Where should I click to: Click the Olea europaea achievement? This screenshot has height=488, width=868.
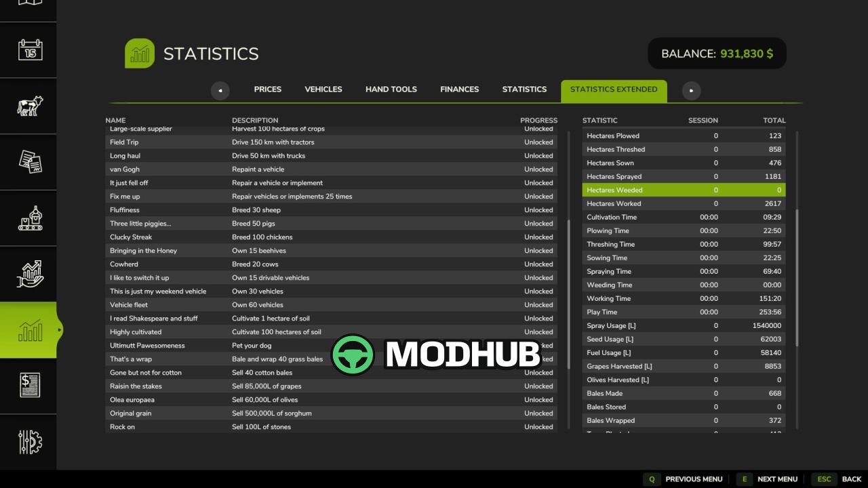coord(332,400)
